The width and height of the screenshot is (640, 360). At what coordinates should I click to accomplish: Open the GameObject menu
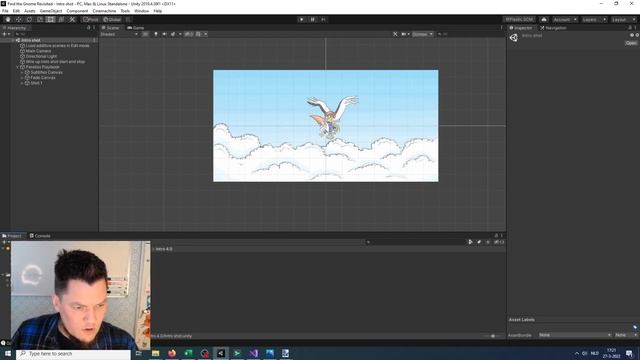(x=51, y=11)
